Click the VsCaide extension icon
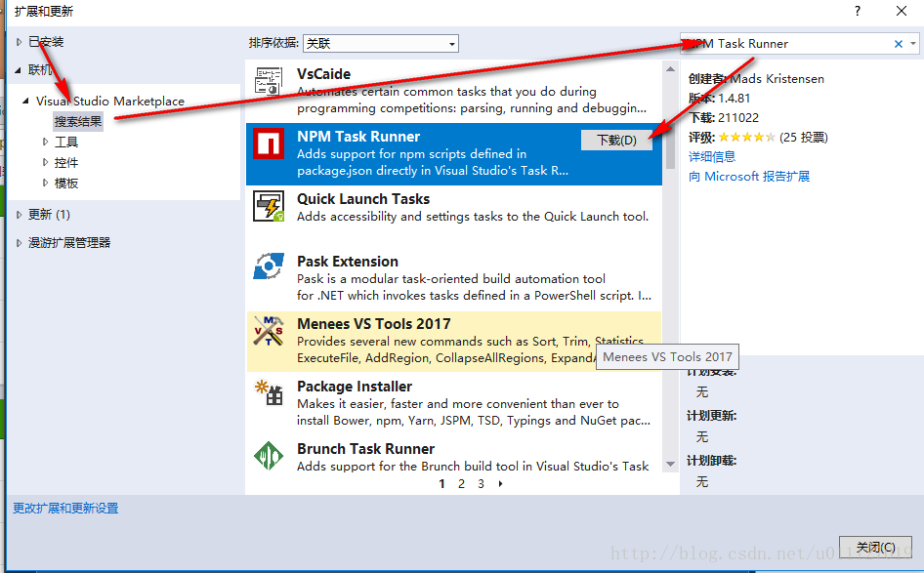Image resolution: width=924 pixels, height=573 pixels. [x=269, y=81]
